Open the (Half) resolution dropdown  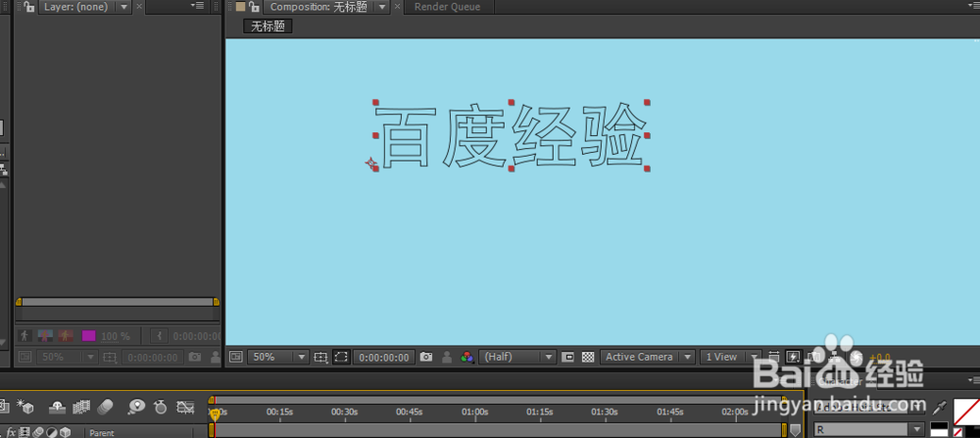tap(517, 357)
